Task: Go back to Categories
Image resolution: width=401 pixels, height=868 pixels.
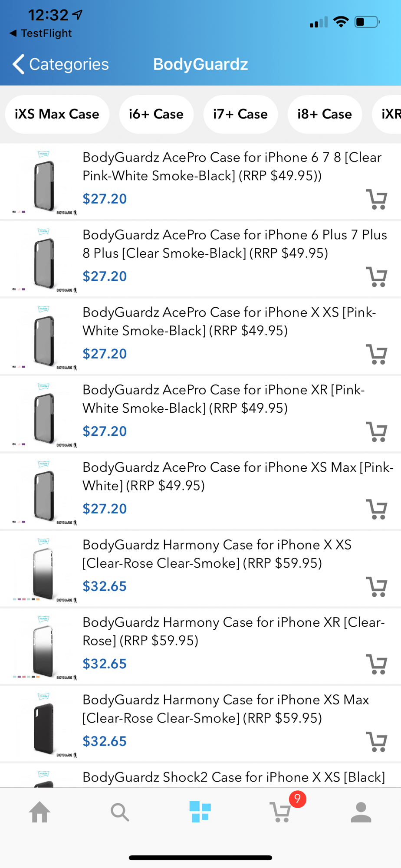Action: (61, 64)
